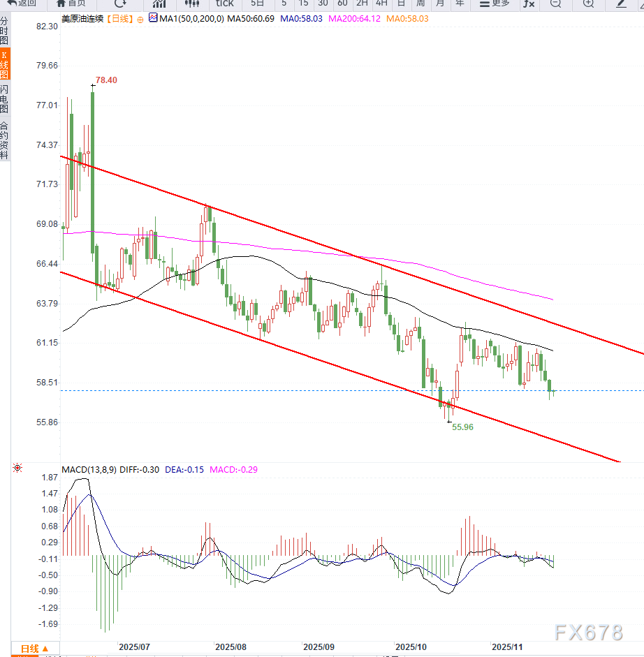The height and width of the screenshot is (657, 644).
Task: Open the 更多 more options menu
Action: coord(495,3)
